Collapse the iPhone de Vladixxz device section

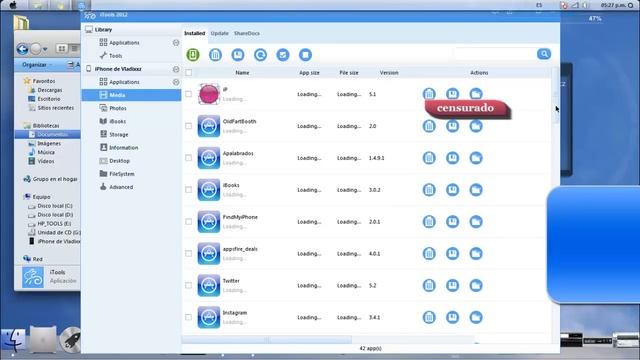pos(176,69)
